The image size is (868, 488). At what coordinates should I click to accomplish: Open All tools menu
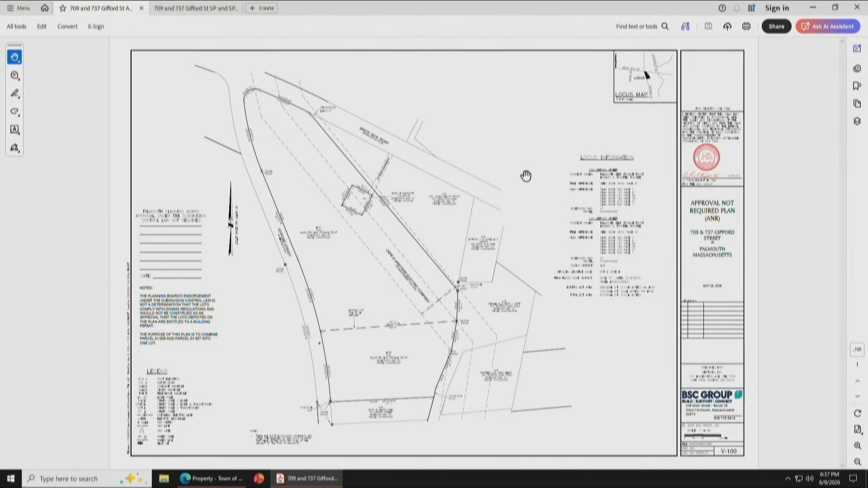16,26
